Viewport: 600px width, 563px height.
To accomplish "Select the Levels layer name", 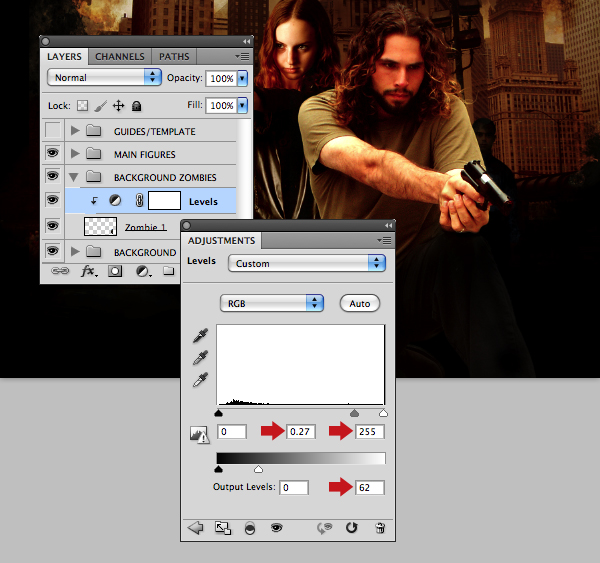I will (x=203, y=202).
